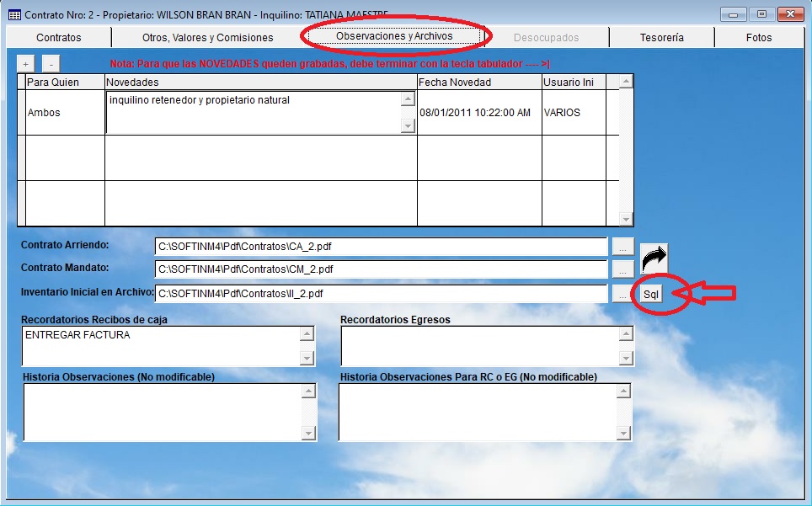Viewport: 812px width, 506px height.
Task: Open the Tesorería tab
Action: pyautogui.click(x=661, y=38)
